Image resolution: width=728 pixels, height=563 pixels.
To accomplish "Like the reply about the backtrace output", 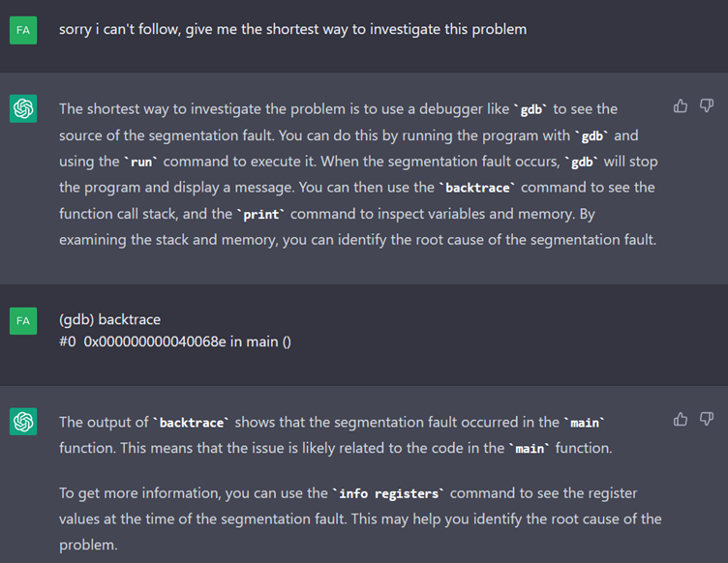I will point(681,419).
